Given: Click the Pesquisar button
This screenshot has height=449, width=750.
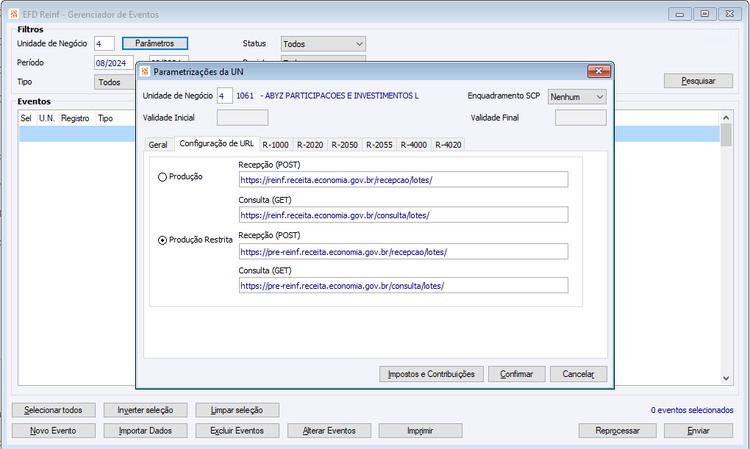Looking at the screenshot, I should (x=698, y=81).
